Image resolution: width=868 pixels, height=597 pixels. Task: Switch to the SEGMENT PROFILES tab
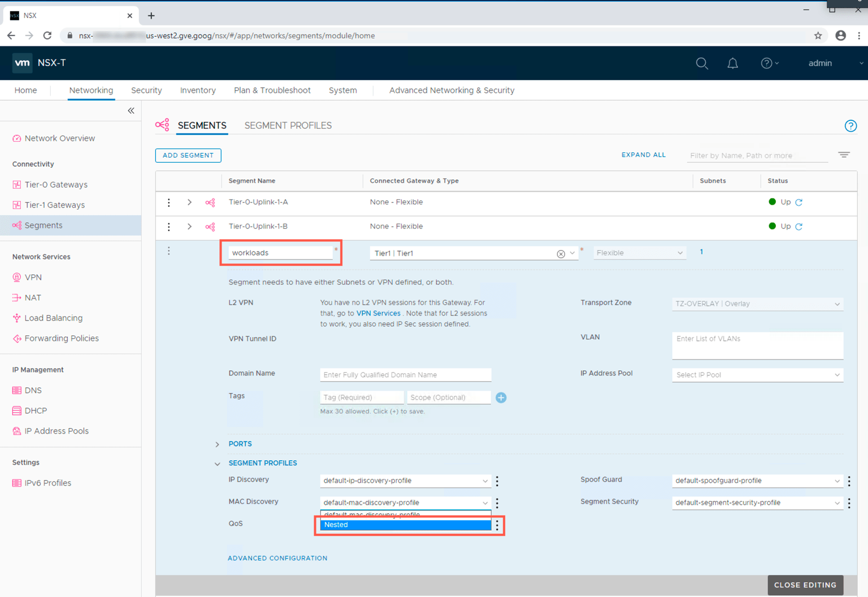[x=288, y=125]
